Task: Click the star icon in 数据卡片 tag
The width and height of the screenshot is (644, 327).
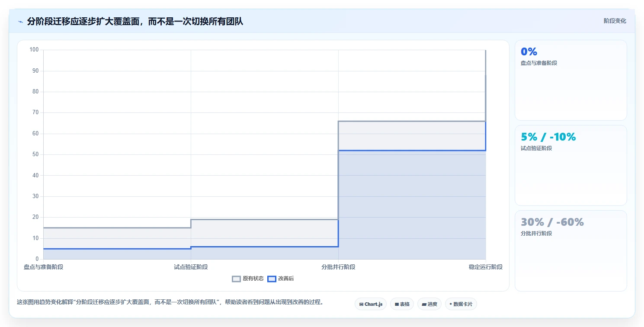Action: click(x=451, y=304)
